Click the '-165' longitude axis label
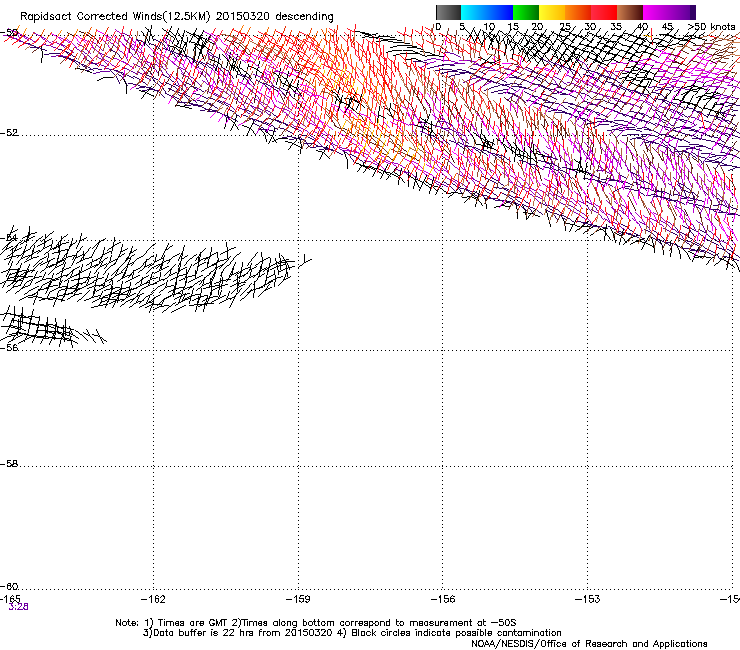Image resolution: width=740 pixels, height=650 pixels. (10, 599)
